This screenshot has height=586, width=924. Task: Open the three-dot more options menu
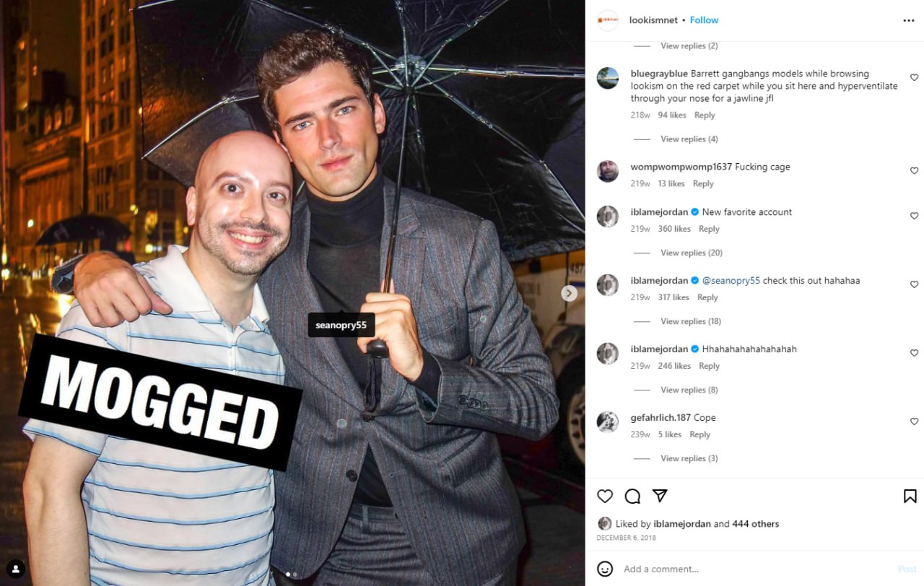[x=909, y=20]
